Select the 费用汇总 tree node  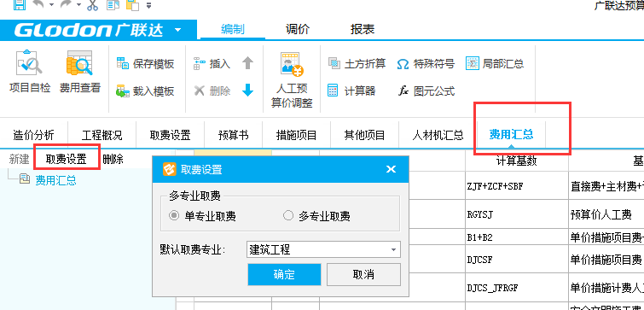(x=55, y=180)
